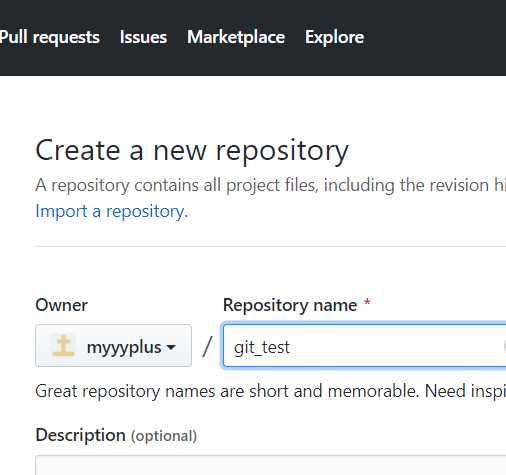Open Pull requests in the top navigation
This screenshot has width=506, height=475.
(49, 37)
